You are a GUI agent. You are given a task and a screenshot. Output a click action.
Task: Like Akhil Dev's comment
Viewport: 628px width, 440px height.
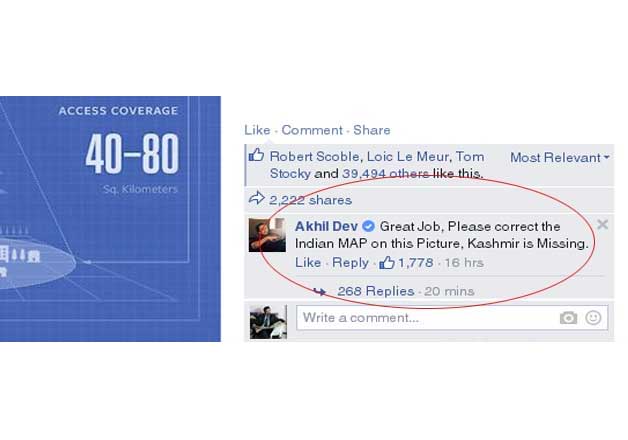pyautogui.click(x=308, y=263)
